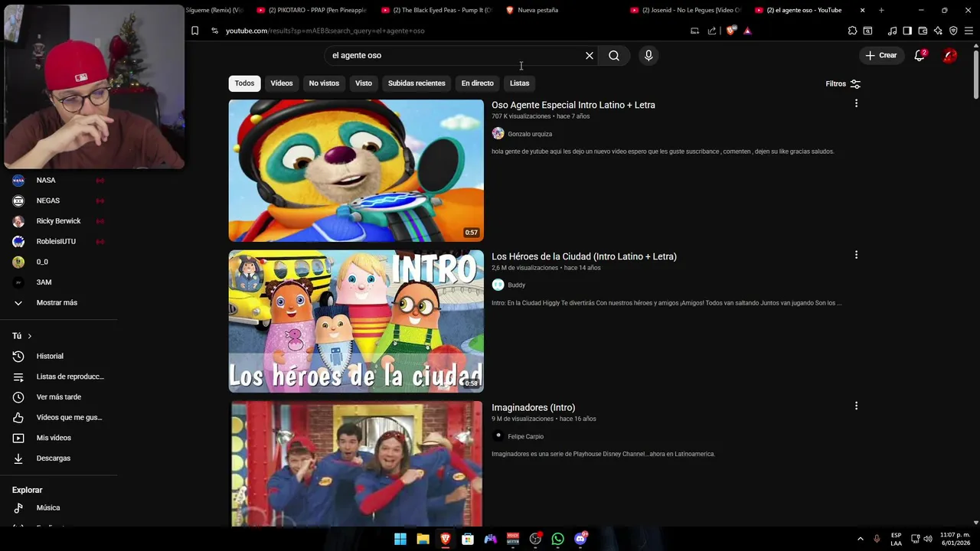Click the search magnifier button
Viewport: 980px width, 551px height.
coord(614,55)
